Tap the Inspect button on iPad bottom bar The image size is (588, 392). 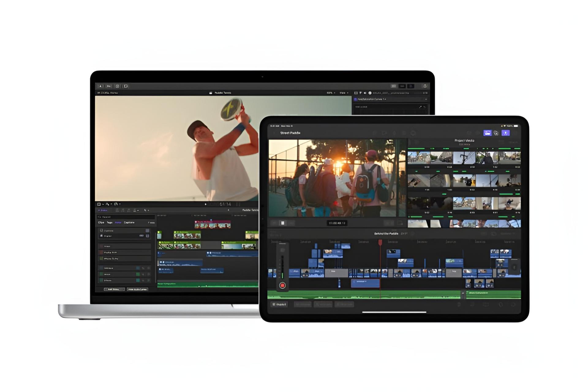[x=279, y=304]
